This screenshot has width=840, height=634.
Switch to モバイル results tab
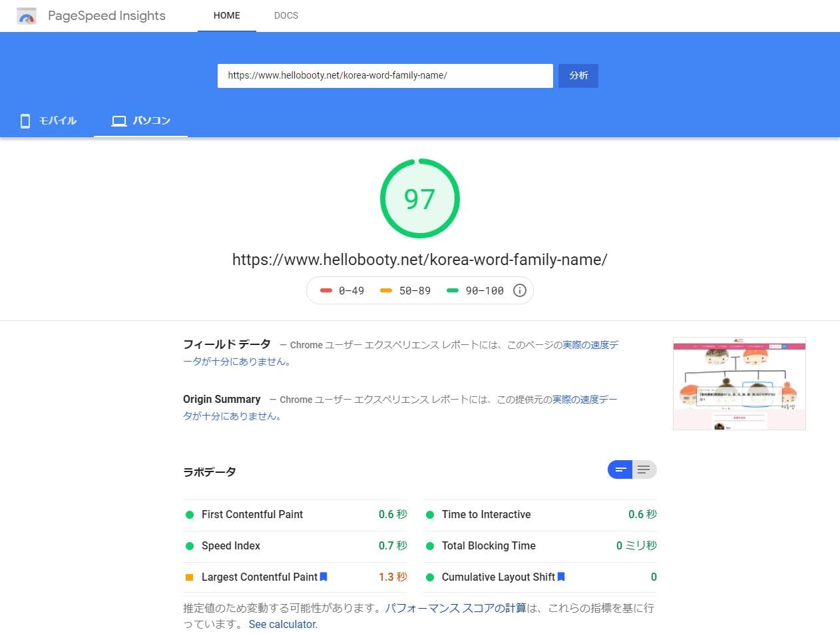tap(48, 121)
